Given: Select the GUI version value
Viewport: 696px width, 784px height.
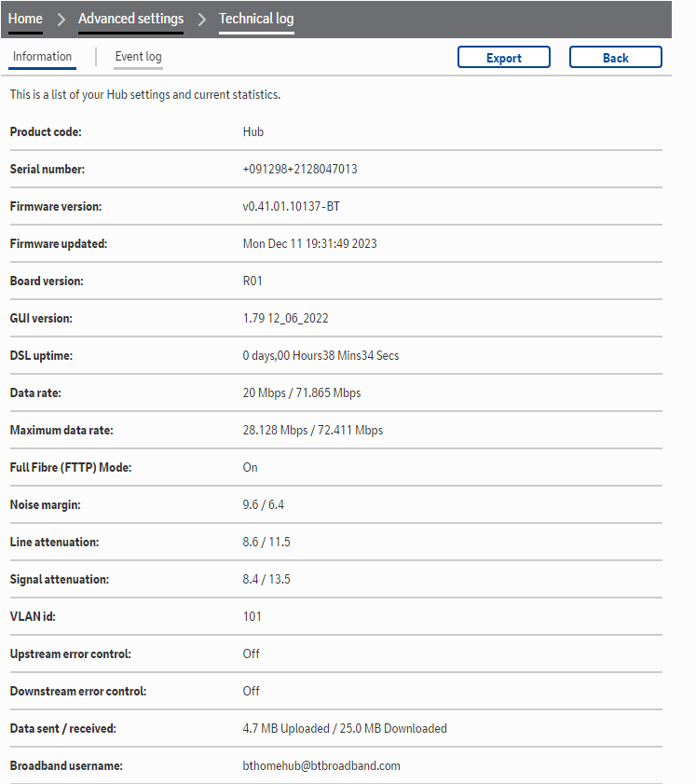Looking at the screenshot, I should pos(285,318).
